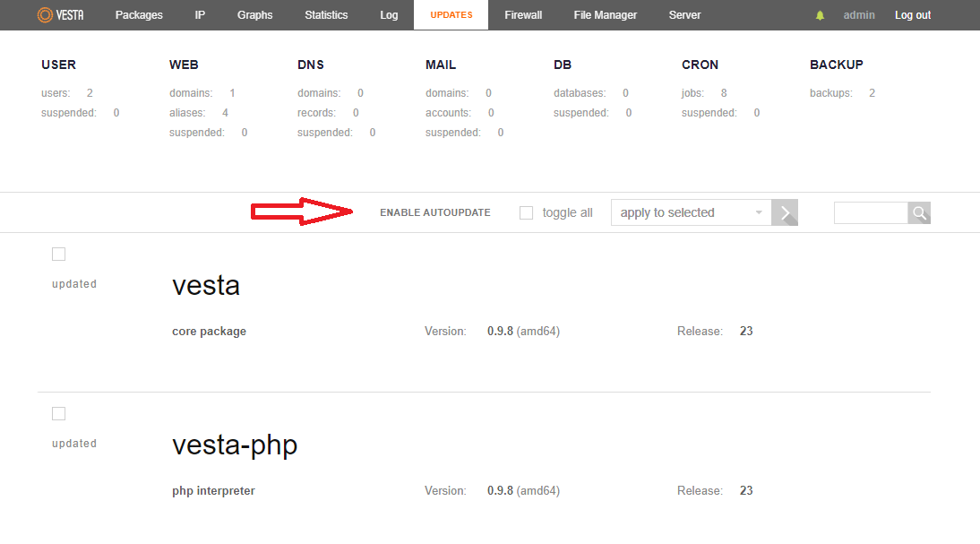Open the Packages menu

click(139, 15)
